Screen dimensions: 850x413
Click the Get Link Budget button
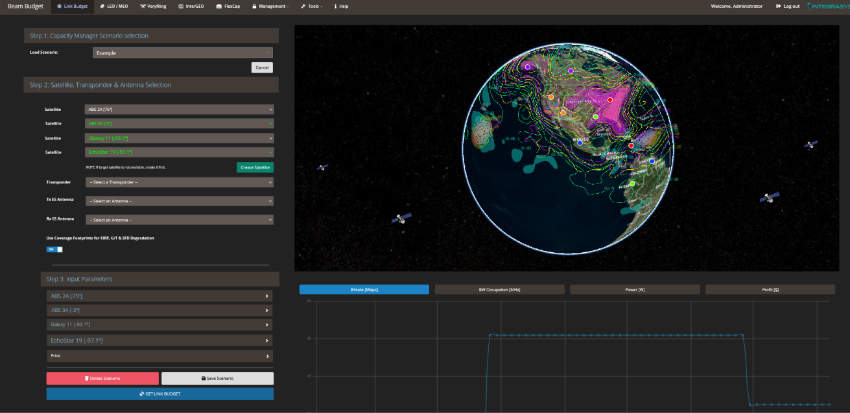click(x=160, y=394)
